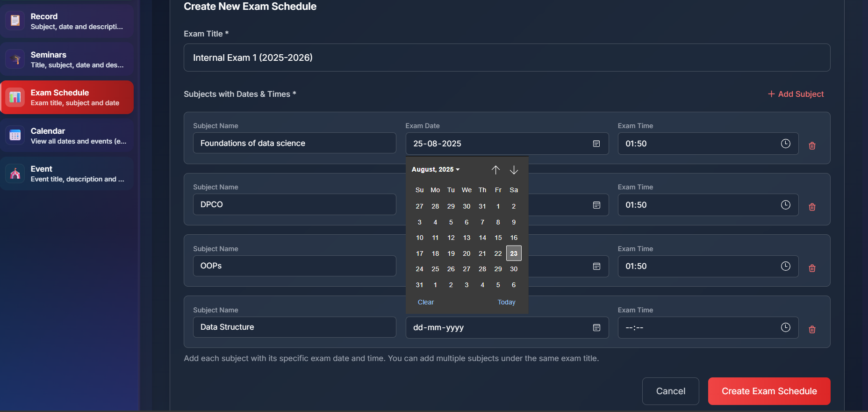Open calendar picker for OOPs exam date
Image resolution: width=868 pixels, height=412 pixels.
(x=596, y=266)
